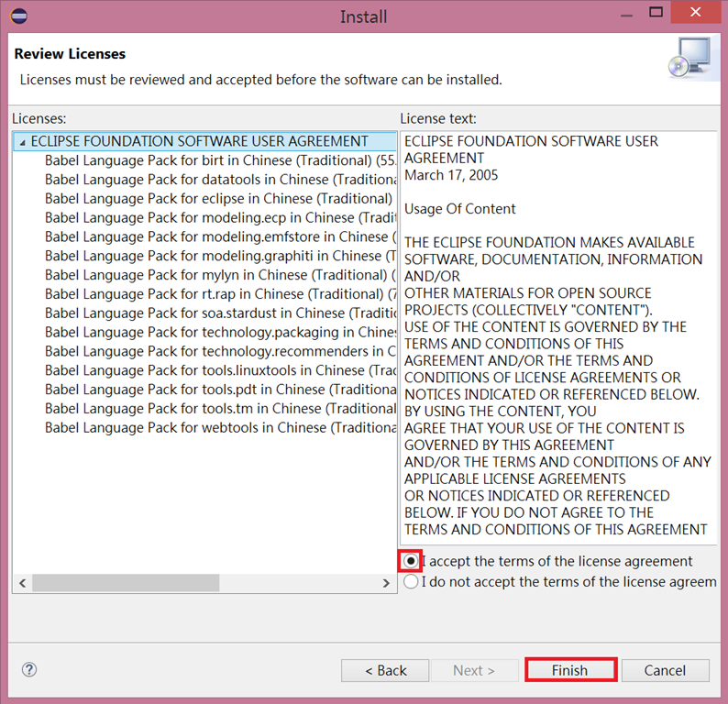The width and height of the screenshot is (728, 704).
Task: Cancel the install dialog
Action: 666,671
